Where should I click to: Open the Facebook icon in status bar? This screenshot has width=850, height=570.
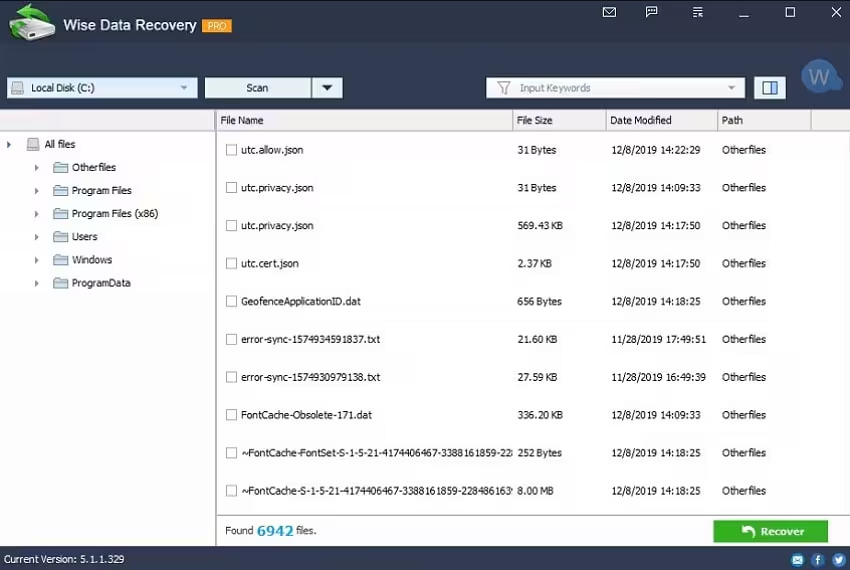[818, 559]
